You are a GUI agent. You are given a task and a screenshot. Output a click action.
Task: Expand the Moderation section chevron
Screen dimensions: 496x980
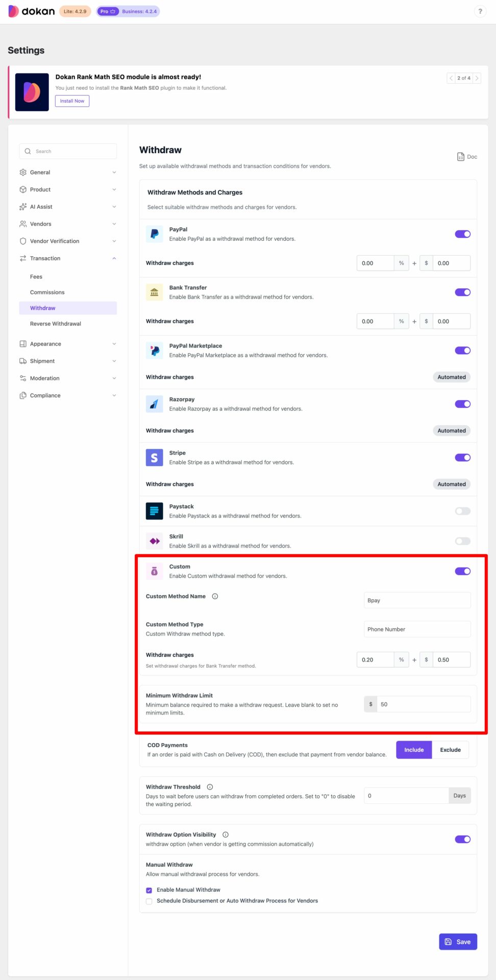114,378
